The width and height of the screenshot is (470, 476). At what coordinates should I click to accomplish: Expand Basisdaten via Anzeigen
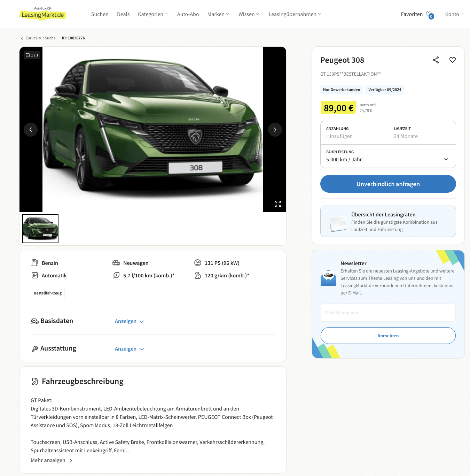pyautogui.click(x=129, y=321)
